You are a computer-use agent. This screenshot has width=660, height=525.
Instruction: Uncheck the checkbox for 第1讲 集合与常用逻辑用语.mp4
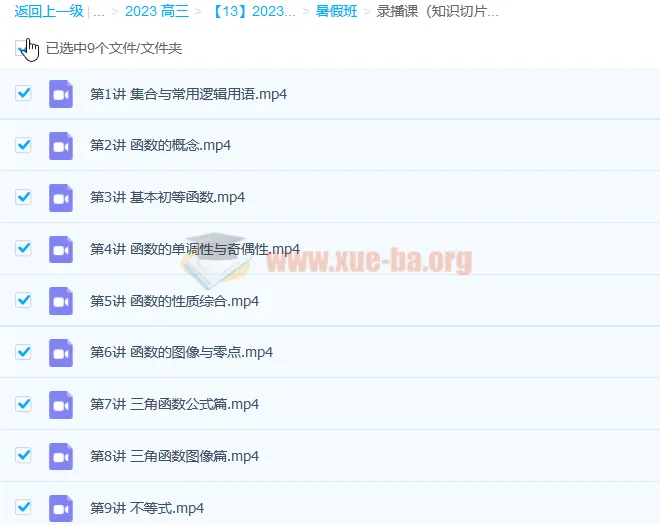[x=24, y=93]
